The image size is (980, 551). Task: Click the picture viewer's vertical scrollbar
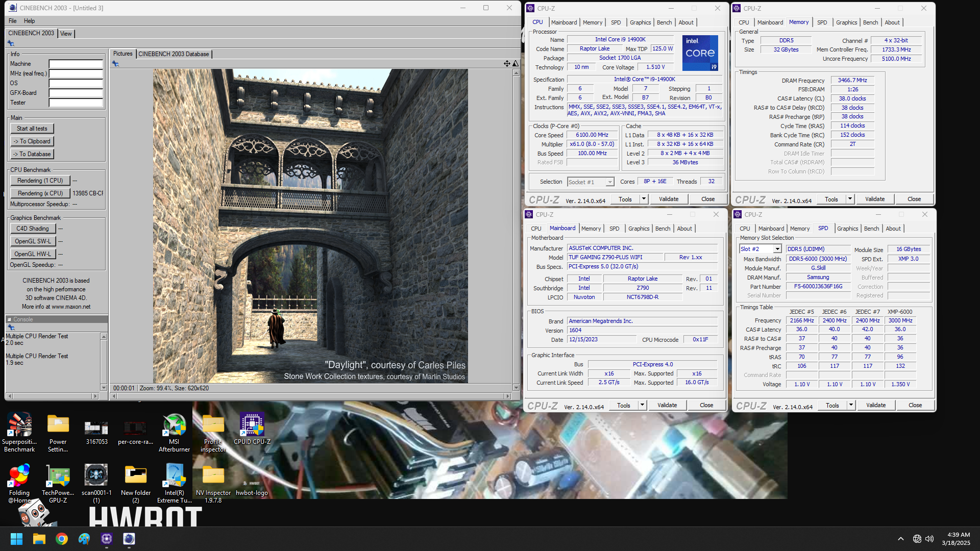click(x=516, y=230)
